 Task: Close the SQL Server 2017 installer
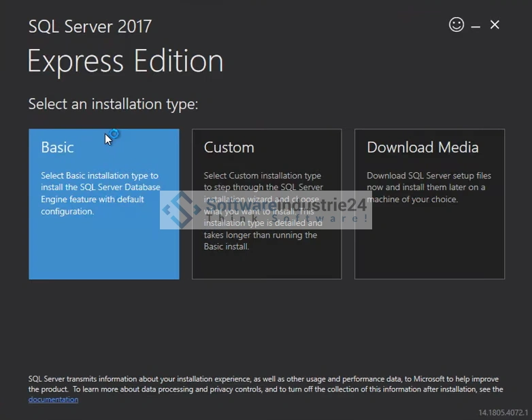(495, 25)
